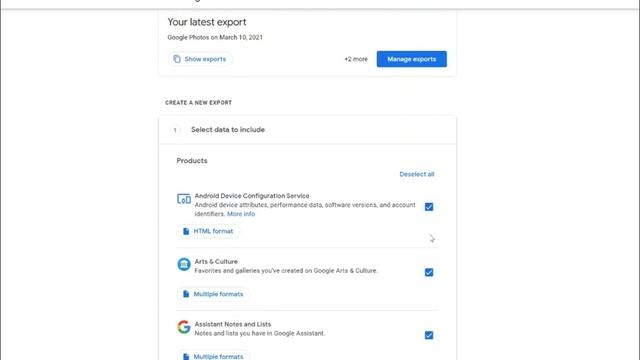Uncheck the Arts & Culture checkbox
The image size is (640, 360).
click(429, 272)
